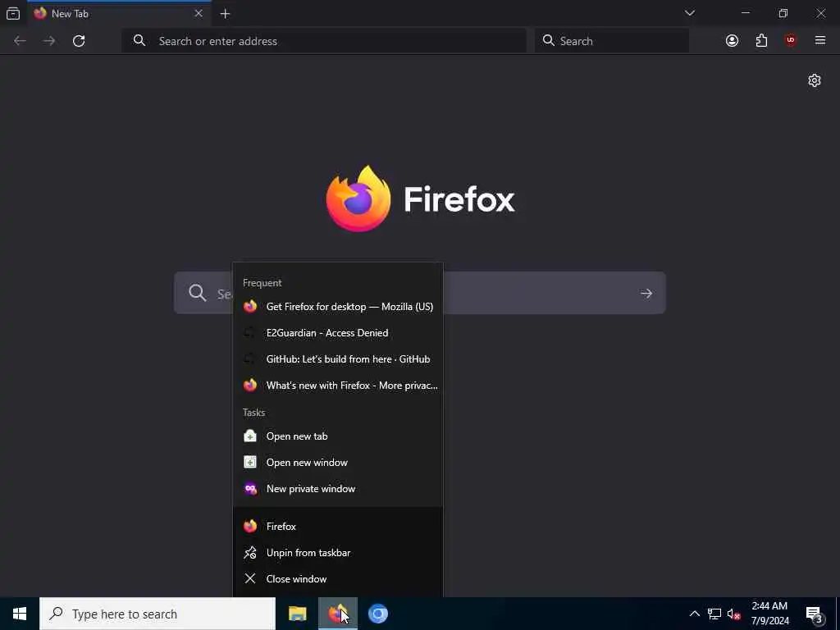Expand the list all tabs chevron
This screenshot has height=630, width=840.
(689, 13)
